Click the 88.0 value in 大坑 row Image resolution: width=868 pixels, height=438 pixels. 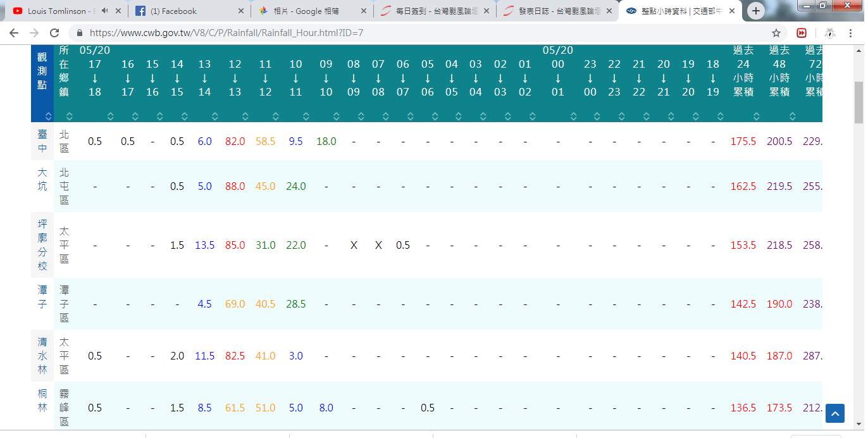coord(235,186)
